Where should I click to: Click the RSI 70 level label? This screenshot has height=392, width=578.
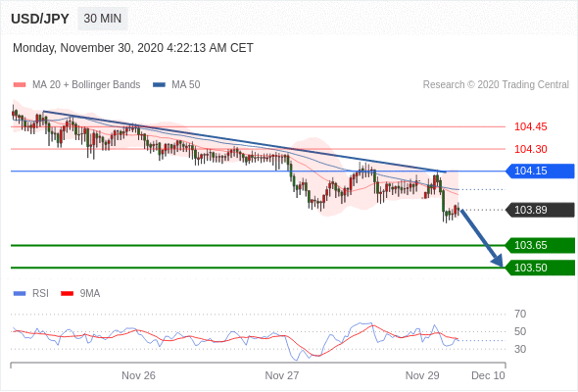tap(520, 315)
